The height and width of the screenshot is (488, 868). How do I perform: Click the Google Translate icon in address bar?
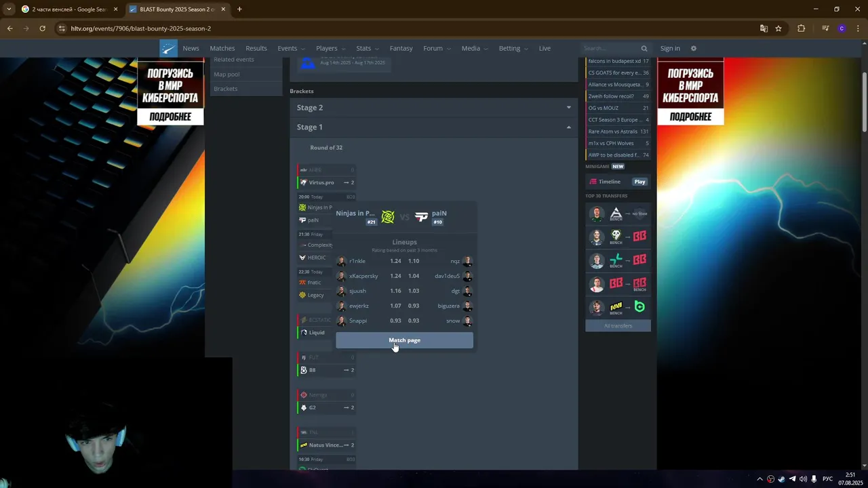click(x=764, y=28)
